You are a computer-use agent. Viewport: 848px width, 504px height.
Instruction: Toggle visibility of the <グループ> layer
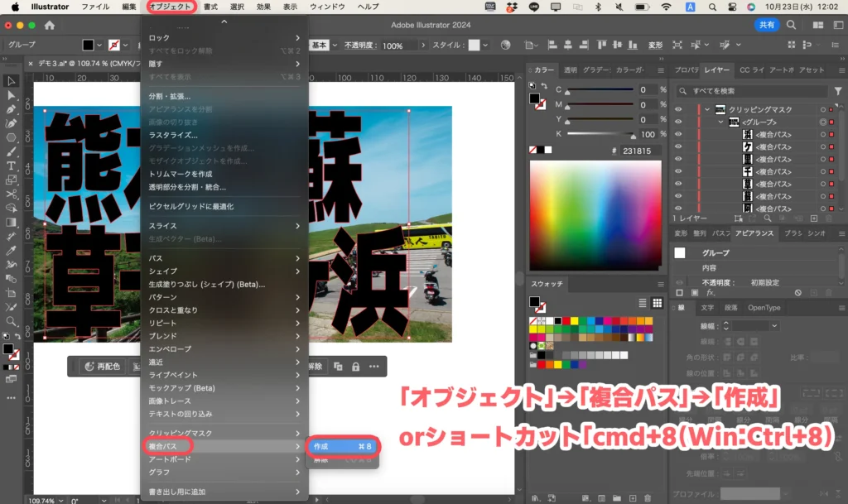(x=679, y=122)
